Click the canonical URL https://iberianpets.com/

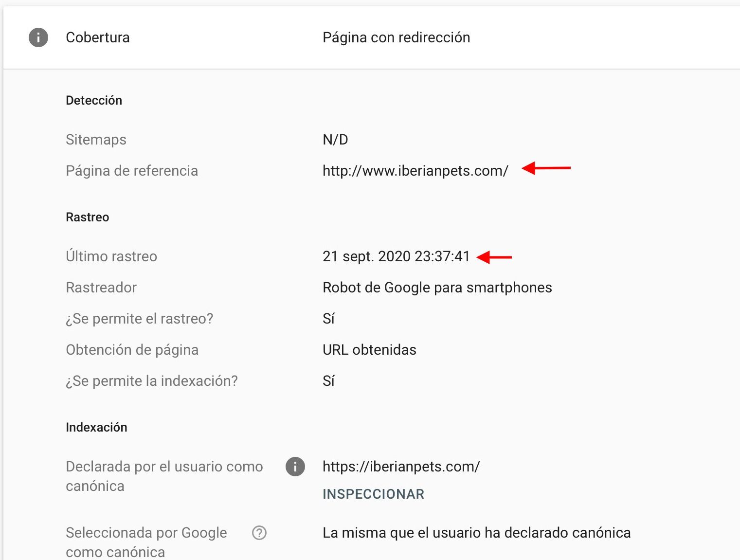[401, 467]
